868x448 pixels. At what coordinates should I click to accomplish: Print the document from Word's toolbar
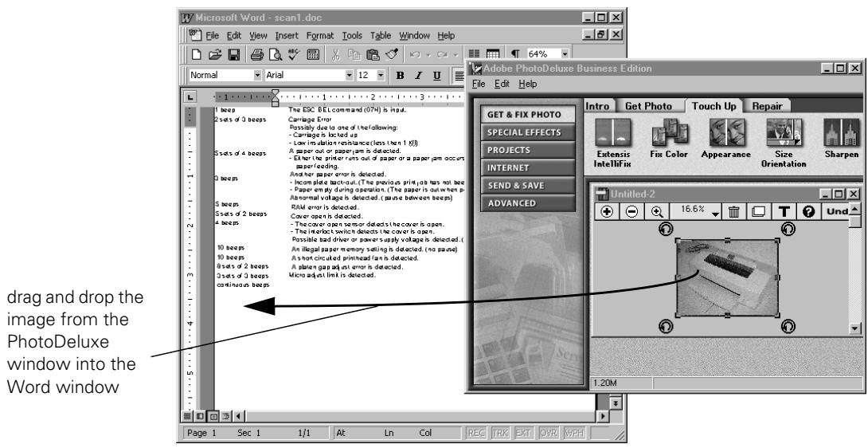pos(257,54)
